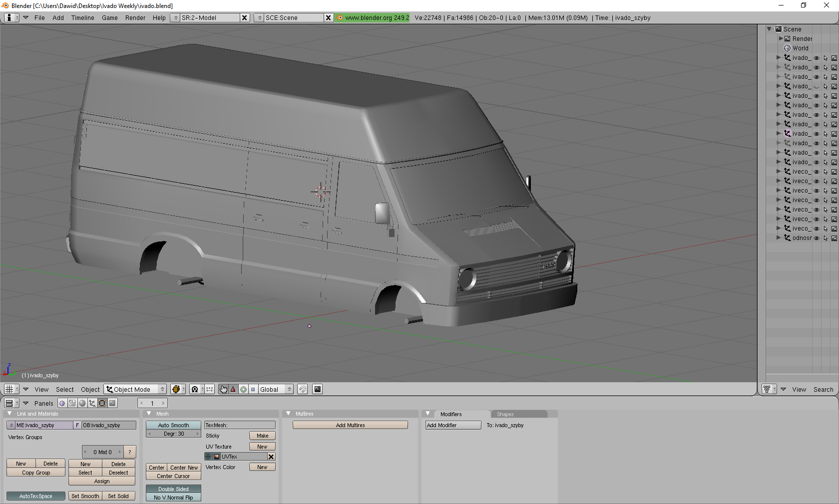Click the move object centers only icon
The image size is (839, 504).
210,389
